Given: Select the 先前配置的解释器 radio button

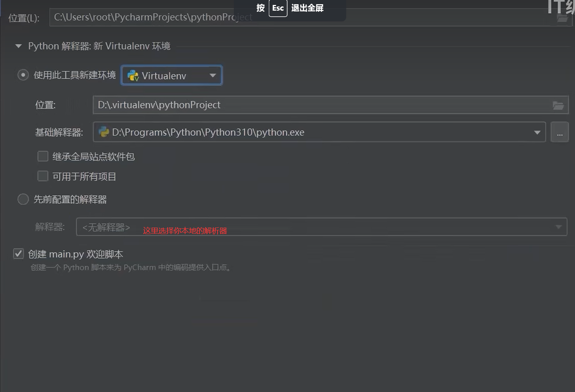Looking at the screenshot, I should pyautogui.click(x=23, y=199).
